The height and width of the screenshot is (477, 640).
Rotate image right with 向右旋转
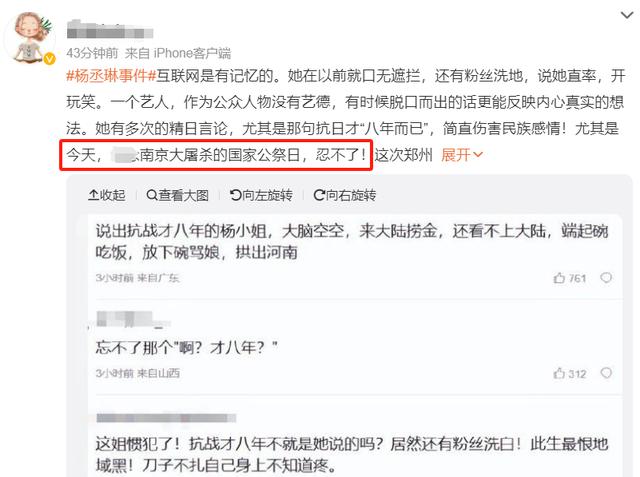tap(345, 195)
